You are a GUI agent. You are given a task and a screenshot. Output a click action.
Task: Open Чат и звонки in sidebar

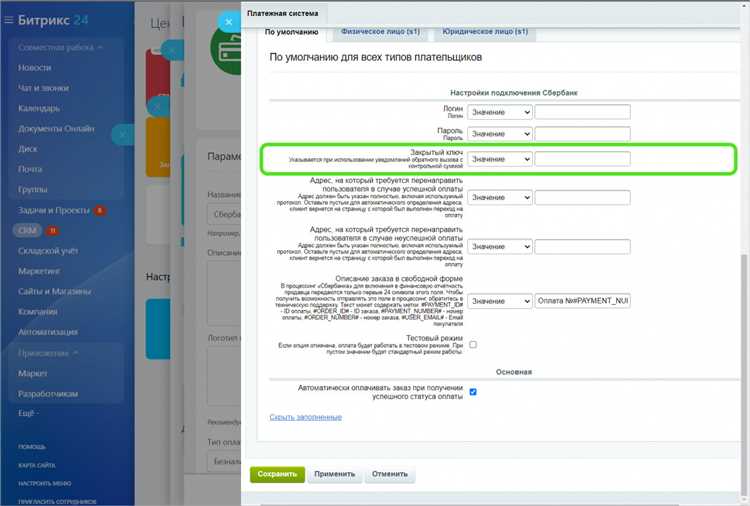(x=43, y=88)
